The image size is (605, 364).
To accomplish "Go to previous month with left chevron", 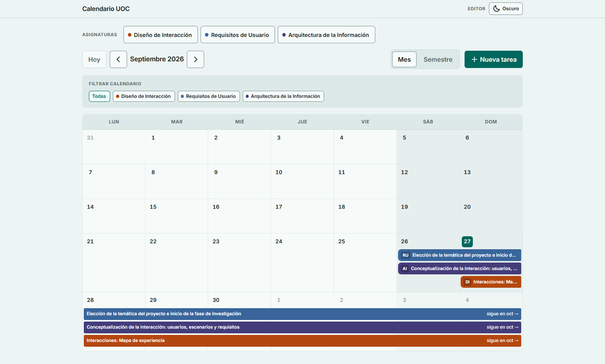I will coord(118,59).
